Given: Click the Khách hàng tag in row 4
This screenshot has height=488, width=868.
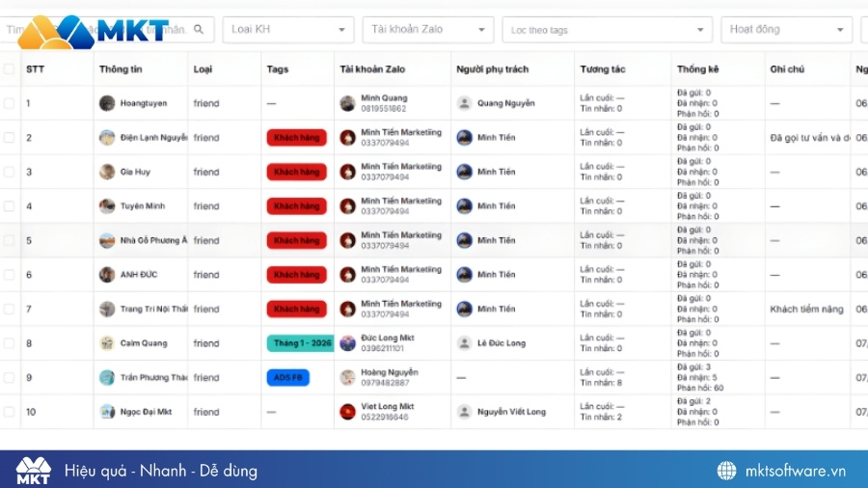Looking at the screenshot, I should pyautogui.click(x=297, y=206).
